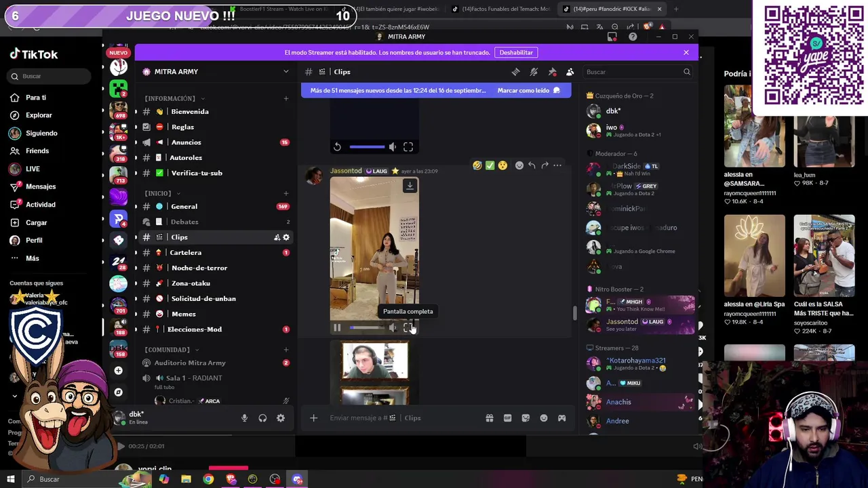The width and height of the screenshot is (868, 488).
Task: React with laughing emoji on message
Action: point(477,165)
